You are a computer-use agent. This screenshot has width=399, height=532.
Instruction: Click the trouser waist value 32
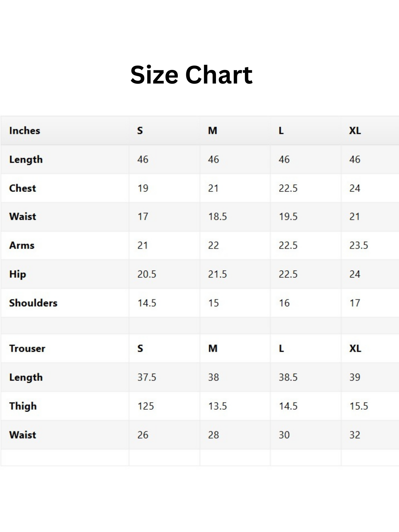(355, 435)
